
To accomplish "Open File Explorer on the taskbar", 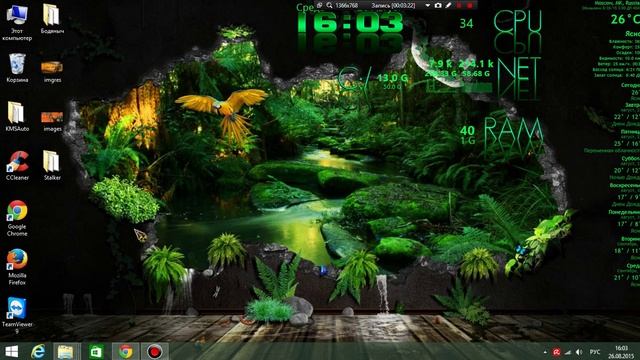I will coord(65,351).
